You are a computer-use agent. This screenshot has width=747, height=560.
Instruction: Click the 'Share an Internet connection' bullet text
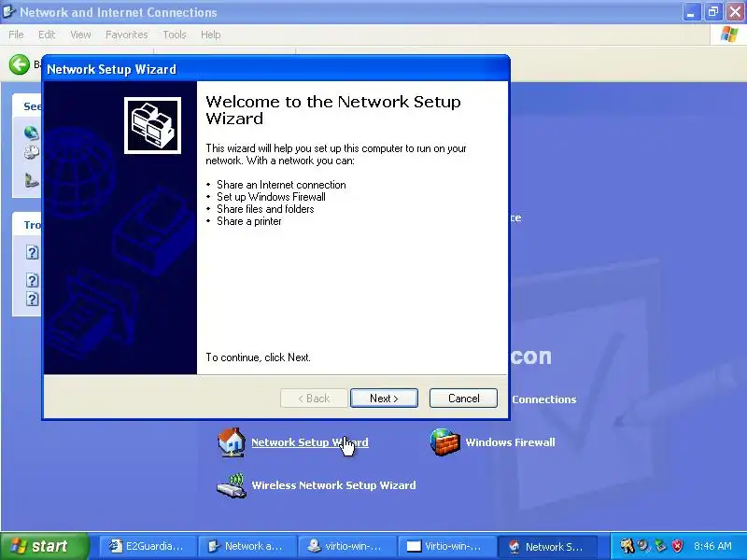click(x=281, y=185)
